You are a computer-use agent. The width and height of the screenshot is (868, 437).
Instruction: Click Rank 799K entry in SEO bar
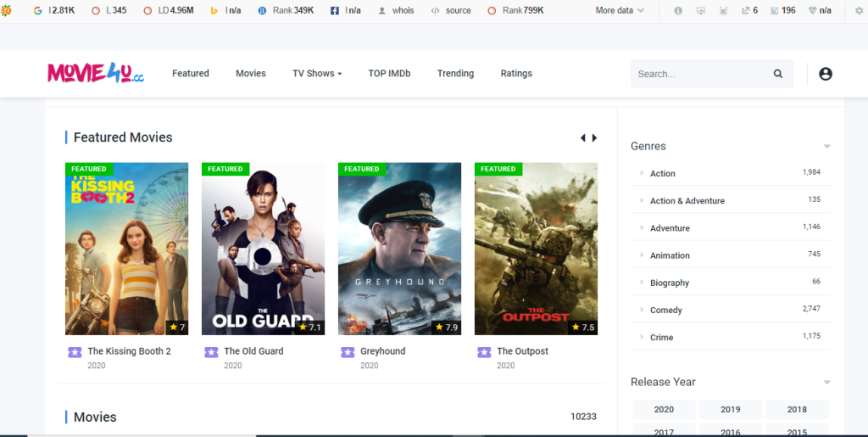pos(516,10)
